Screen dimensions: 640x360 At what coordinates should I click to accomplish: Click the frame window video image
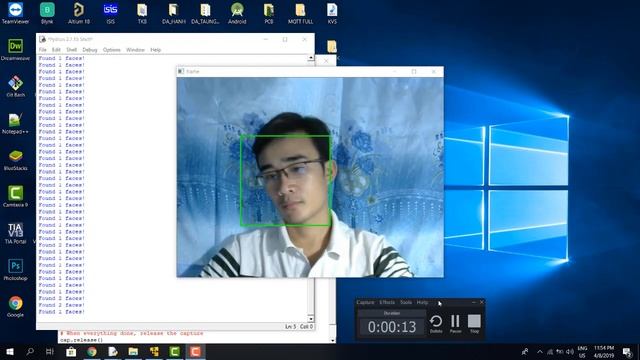click(310, 177)
